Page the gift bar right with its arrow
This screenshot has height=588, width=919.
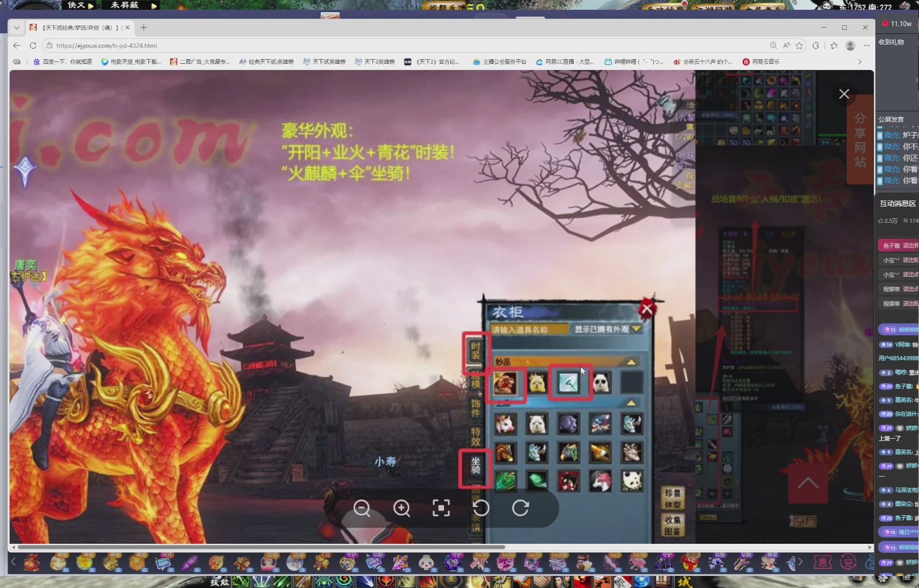click(x=800, y=562)
